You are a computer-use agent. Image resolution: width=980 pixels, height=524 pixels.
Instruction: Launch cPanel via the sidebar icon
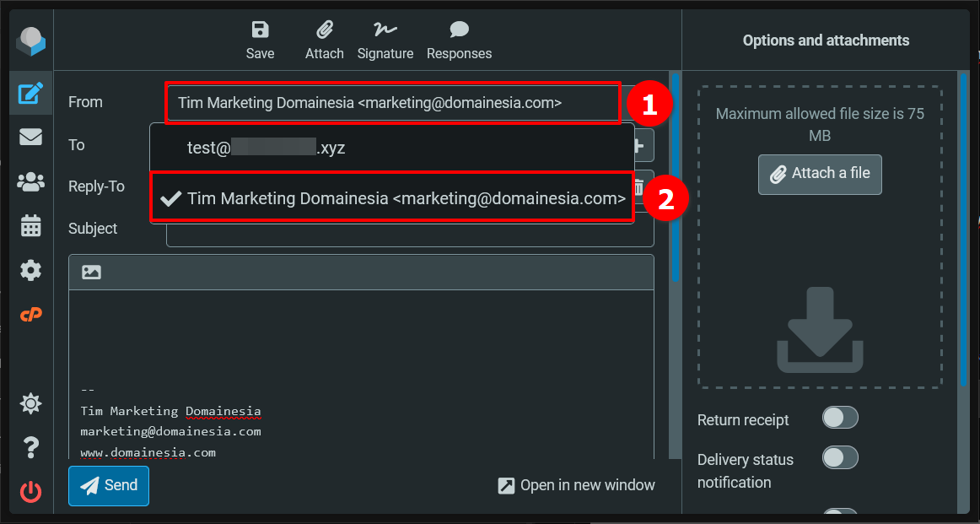click(x=30, y=314)
